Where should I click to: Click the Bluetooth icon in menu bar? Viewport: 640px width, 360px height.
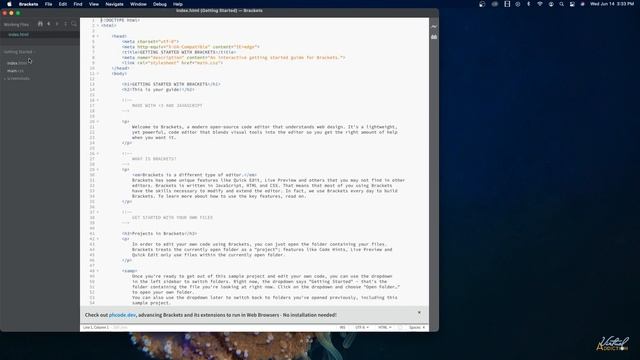(x=528, y=4)
